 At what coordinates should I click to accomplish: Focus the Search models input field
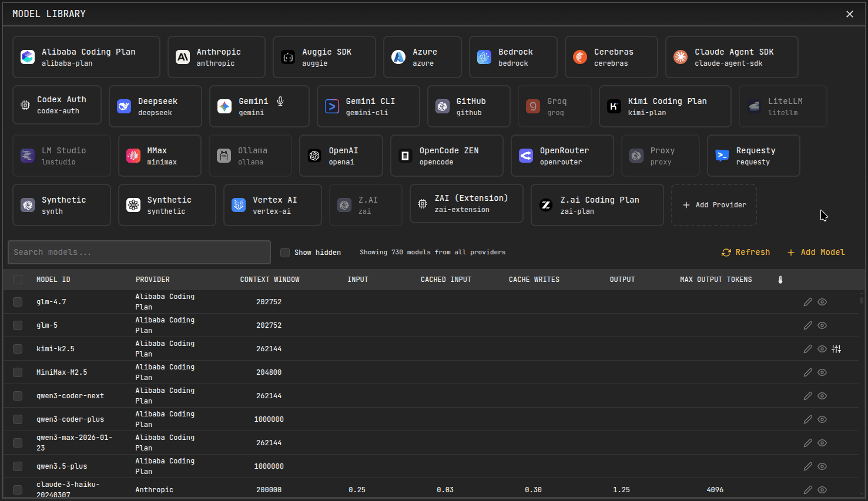click(139, 253)
